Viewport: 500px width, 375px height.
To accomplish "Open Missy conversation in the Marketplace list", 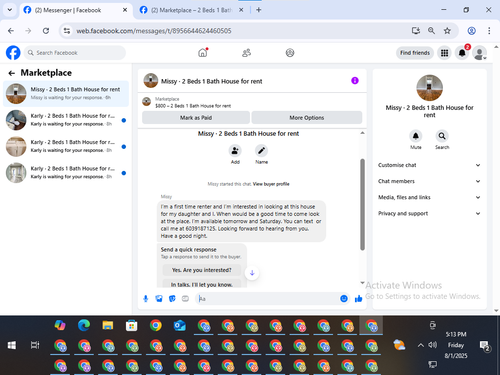I will click(x=66, y=94).
